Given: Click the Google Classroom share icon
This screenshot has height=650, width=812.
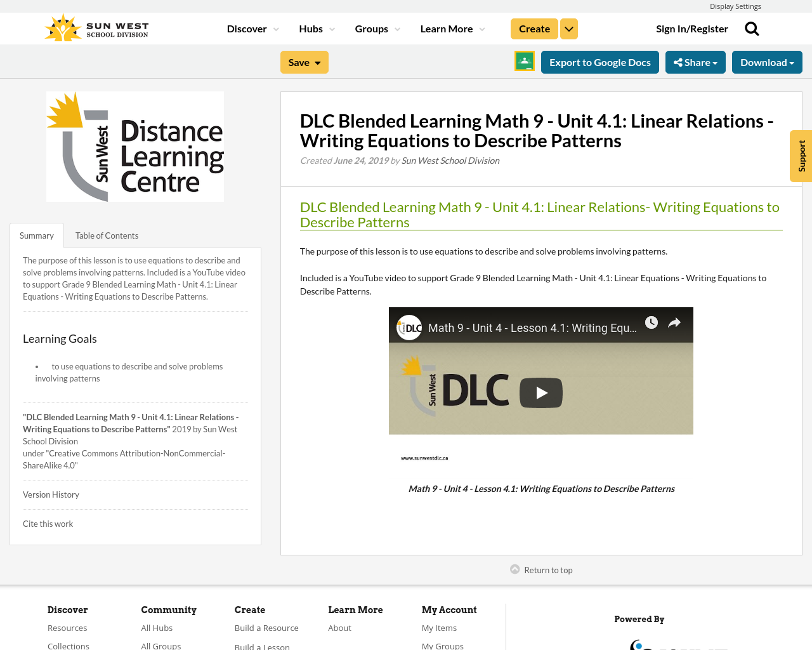Looking at the screenshot, I should pyautogui.click(x=524, y=61).
